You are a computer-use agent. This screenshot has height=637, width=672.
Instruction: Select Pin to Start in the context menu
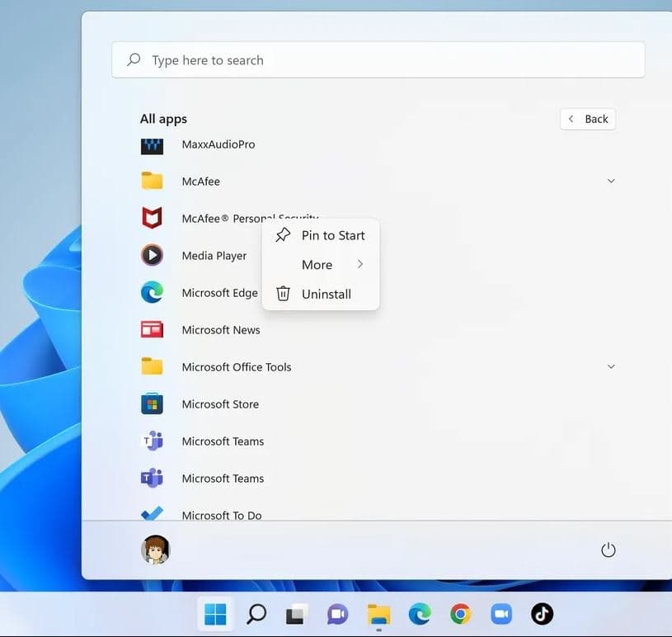click(332, 235)
